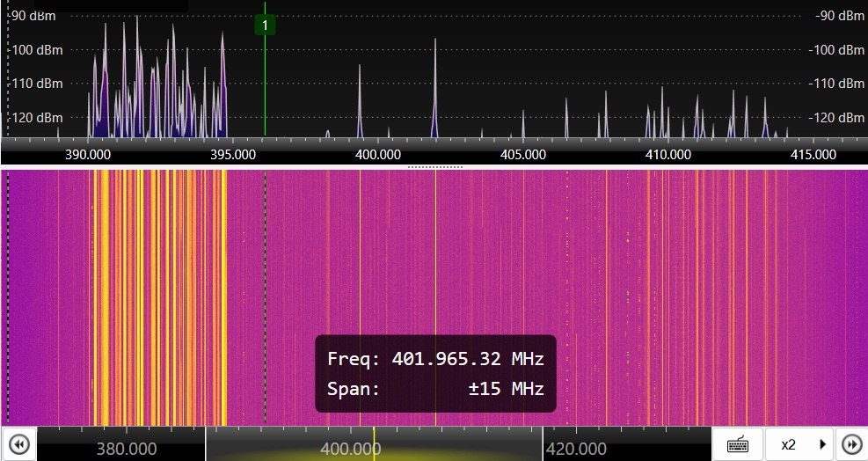868x461 pixels.
Task: Click the right-axis -120 dBm label
Action: coord(836,118)
